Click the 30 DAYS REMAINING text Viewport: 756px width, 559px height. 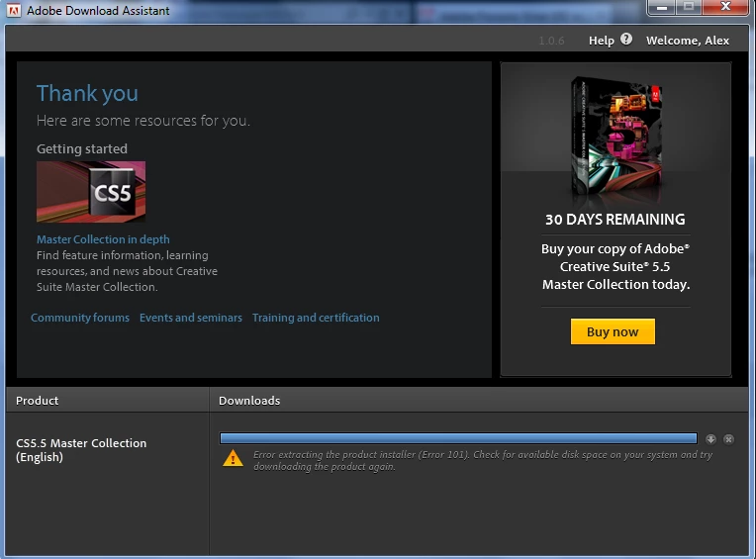pos(615,220)
